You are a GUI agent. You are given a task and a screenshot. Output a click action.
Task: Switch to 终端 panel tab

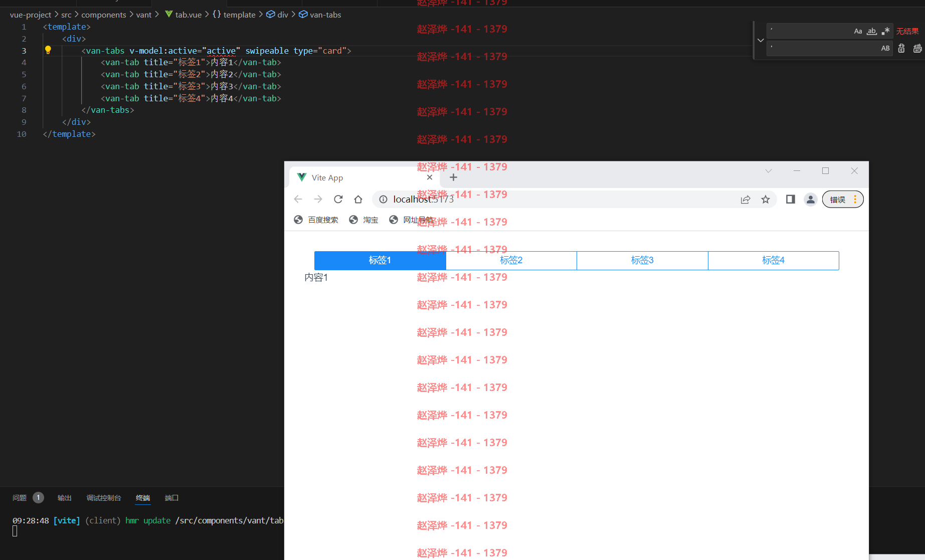[143, 498]
